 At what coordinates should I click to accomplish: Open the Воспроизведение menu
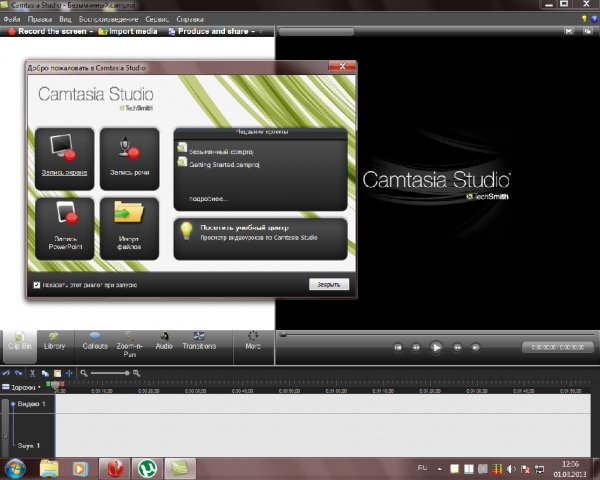point(108,19)
